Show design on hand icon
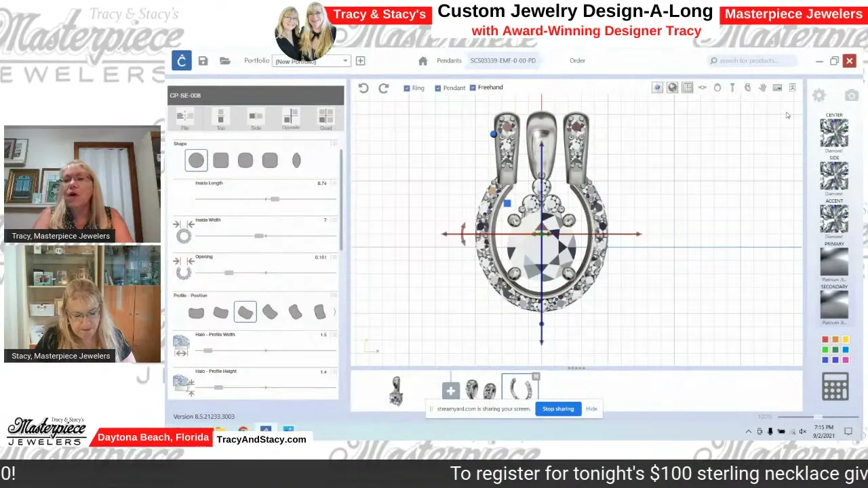The image size is (868, 488). [x=762, y=87]
